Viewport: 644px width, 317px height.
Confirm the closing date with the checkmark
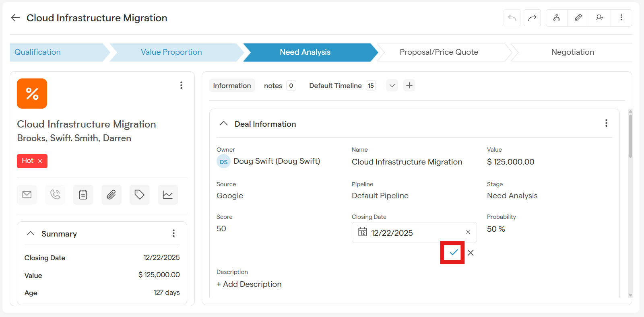point(453,253)
